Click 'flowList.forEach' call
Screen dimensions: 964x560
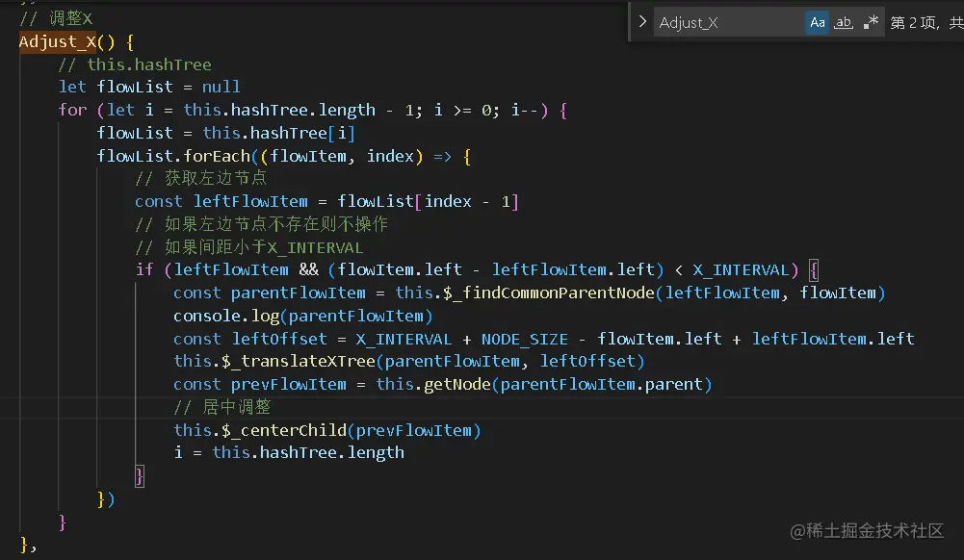coord(173,156)
